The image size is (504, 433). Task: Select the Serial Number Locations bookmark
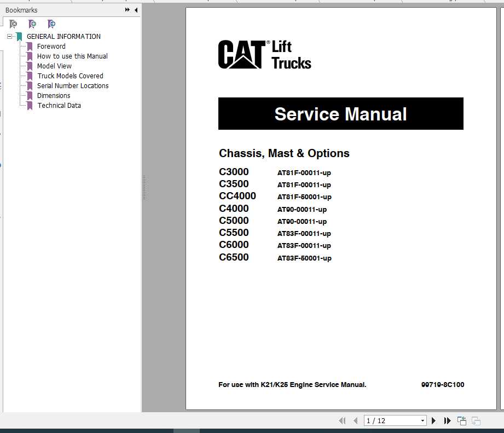[73, 86]
